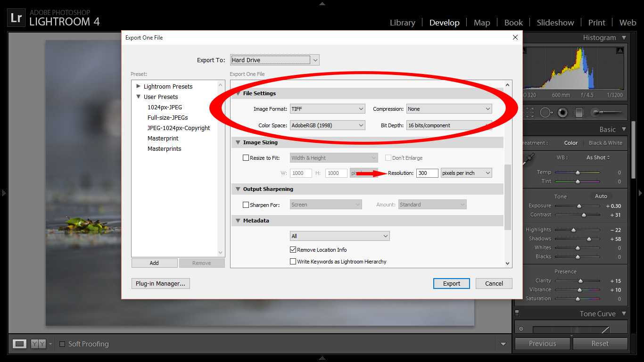Click the Exposure slider handle

579,206
